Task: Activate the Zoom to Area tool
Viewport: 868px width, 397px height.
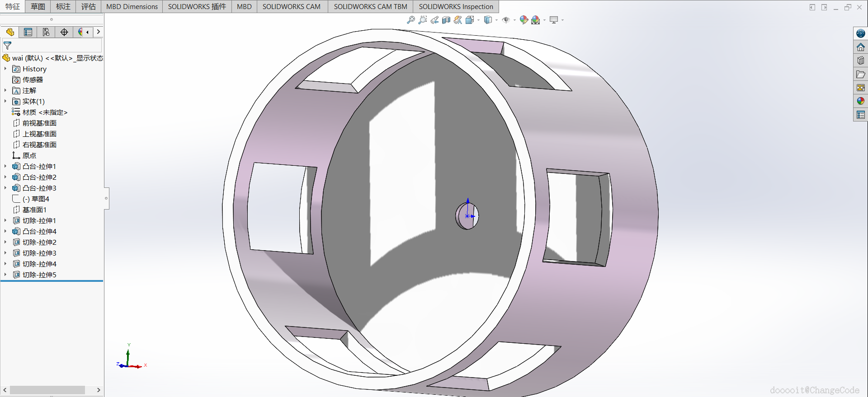Action: [422, 20]
